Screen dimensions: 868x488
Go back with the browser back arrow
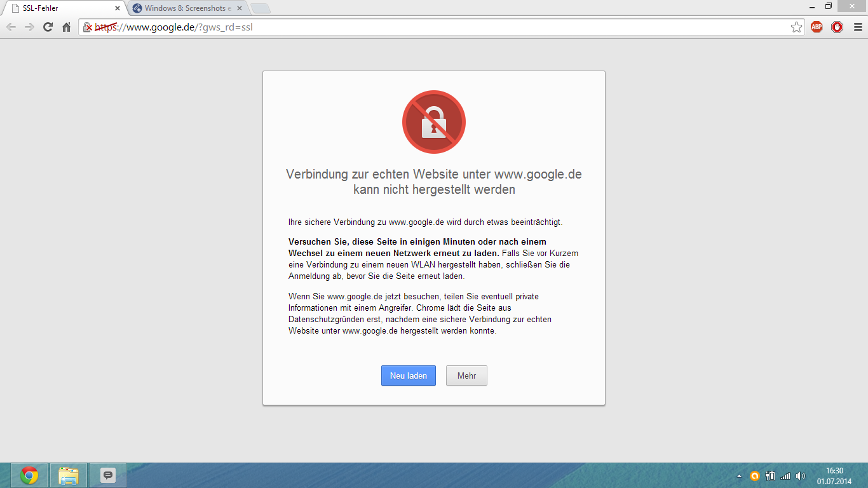11,27
